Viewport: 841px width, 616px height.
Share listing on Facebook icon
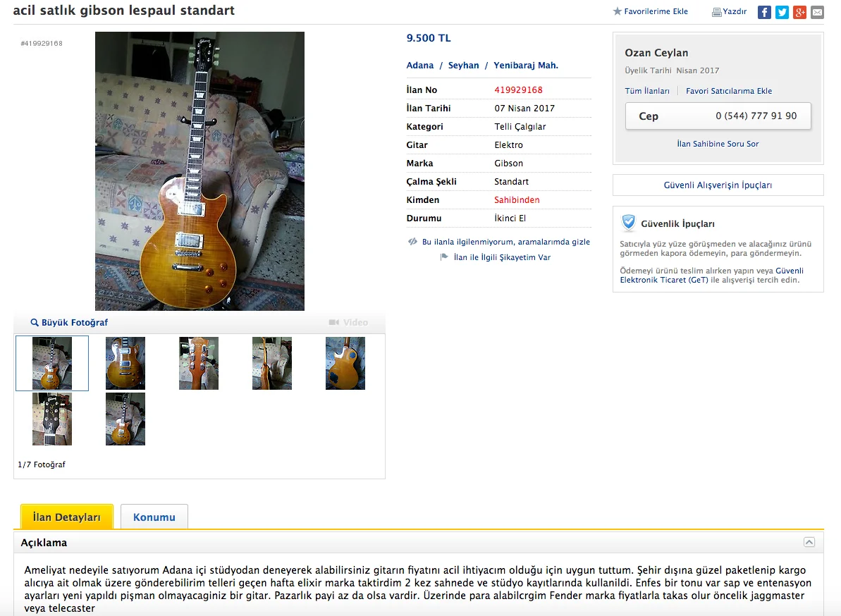763,12
